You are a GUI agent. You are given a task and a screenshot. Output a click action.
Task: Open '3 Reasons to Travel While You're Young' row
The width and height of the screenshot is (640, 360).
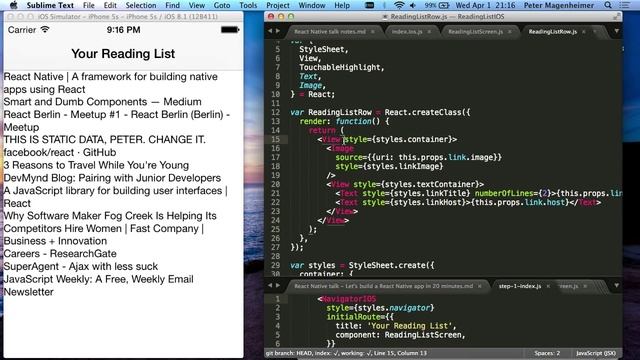96,165
